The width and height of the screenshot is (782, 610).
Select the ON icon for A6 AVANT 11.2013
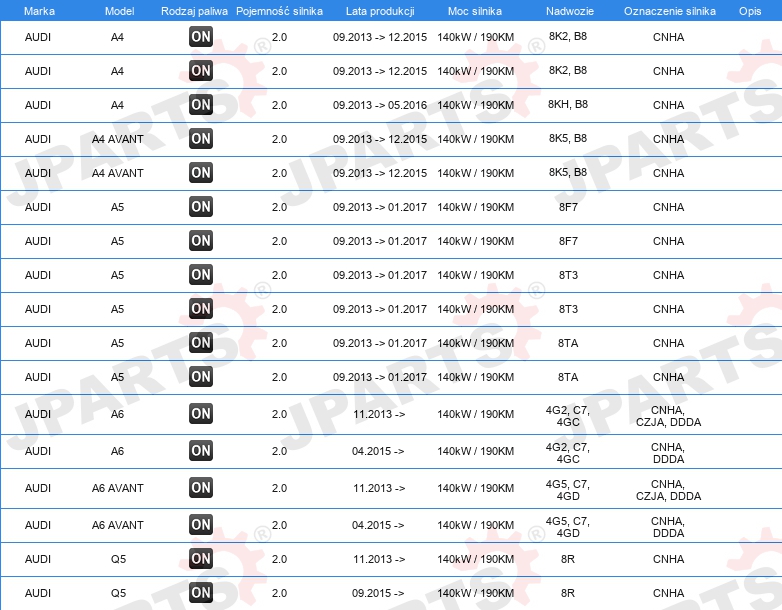coord(201,488)
